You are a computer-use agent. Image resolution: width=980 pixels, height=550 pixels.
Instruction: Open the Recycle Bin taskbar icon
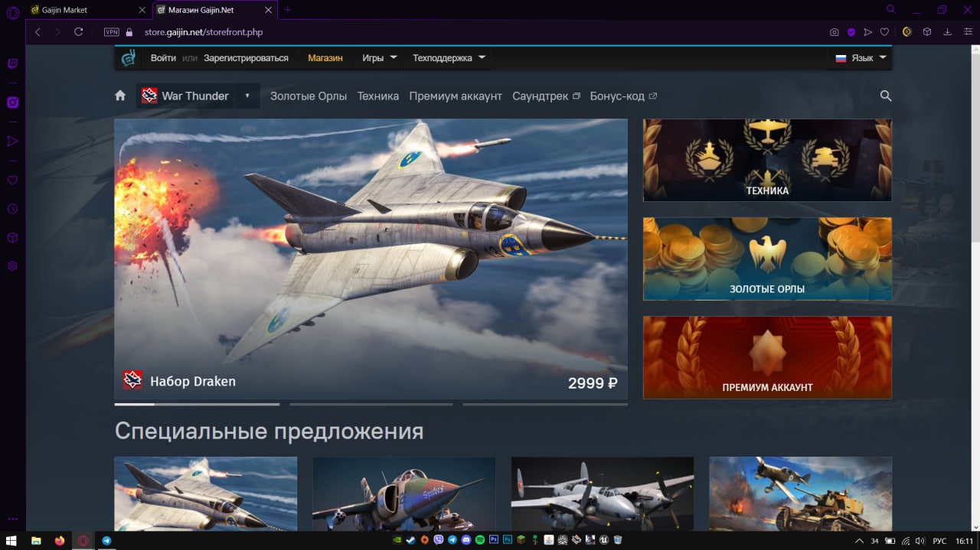[618, 540]
